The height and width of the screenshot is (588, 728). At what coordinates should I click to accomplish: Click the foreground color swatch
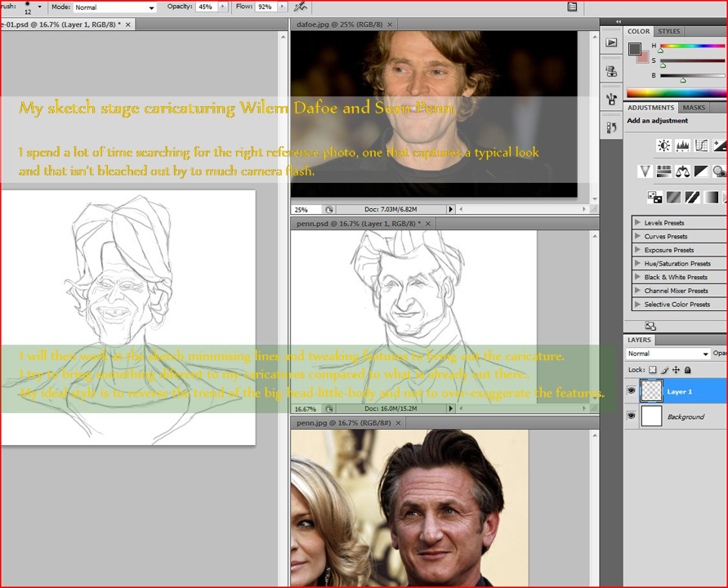click(634, 48)
